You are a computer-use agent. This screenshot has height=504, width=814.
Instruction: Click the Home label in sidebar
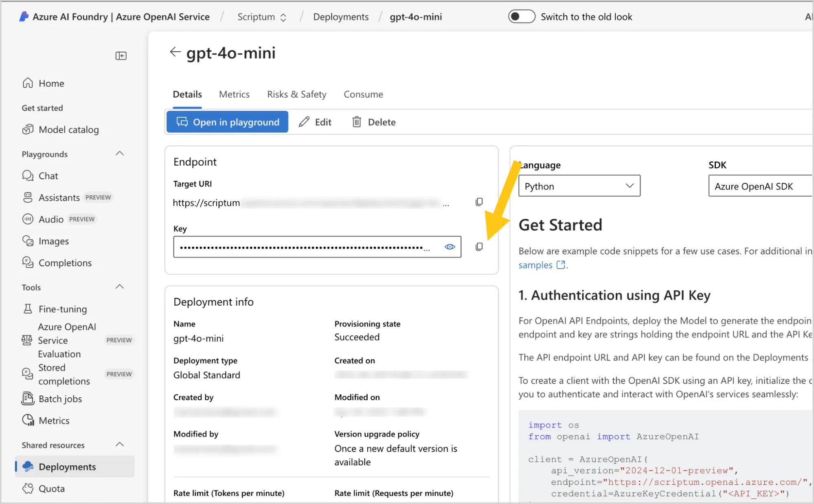[51, 83]
